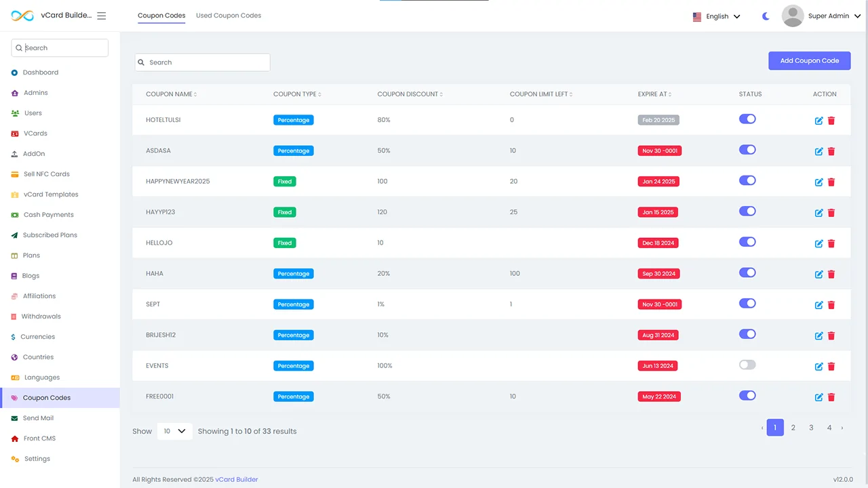Click the edit icon for HOTELTULSI coupon
This screenshot has width=868, height=488.
[x=818, y=121]
